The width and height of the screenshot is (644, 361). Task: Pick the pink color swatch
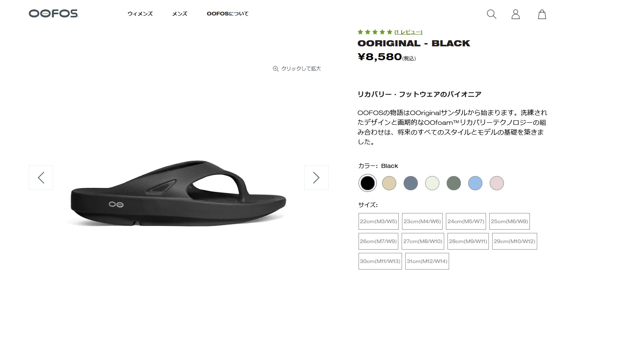pyautogui.click(x=497, y=183)
